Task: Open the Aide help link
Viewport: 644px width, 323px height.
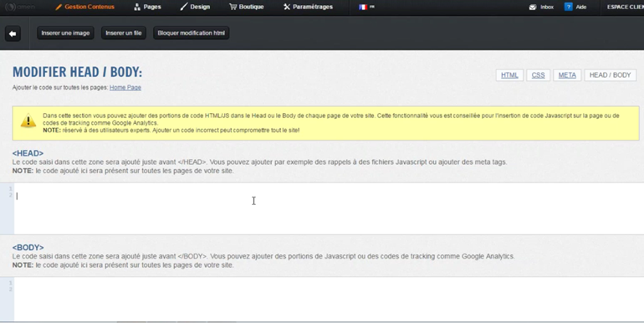Action: point(575,7)
